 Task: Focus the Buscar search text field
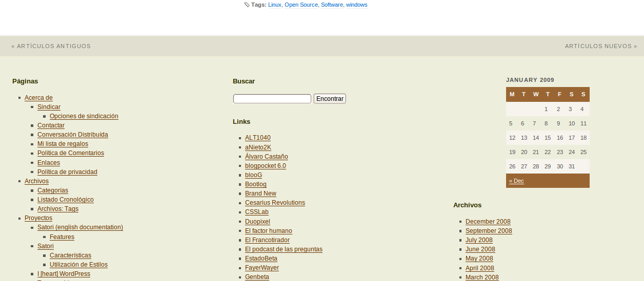272,99
